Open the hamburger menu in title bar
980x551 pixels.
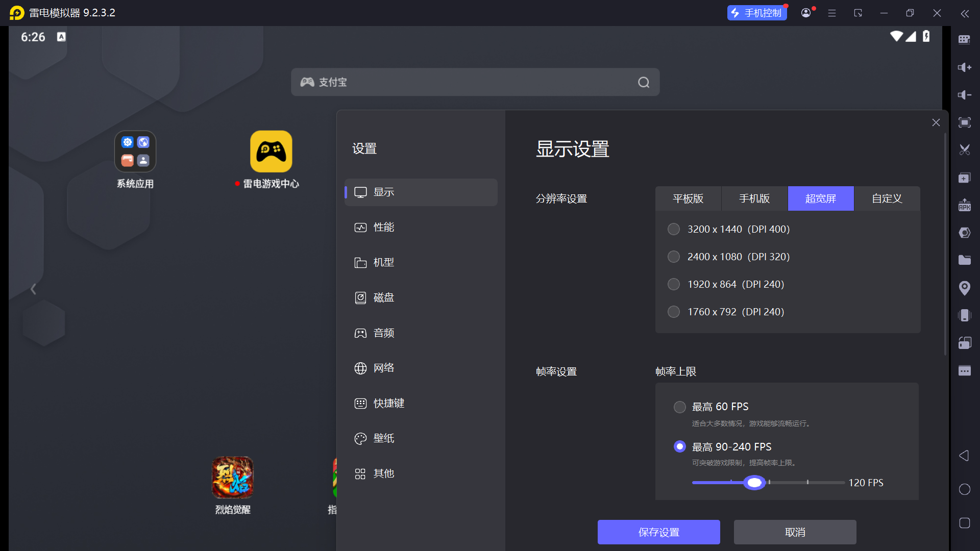pos(832,13)
